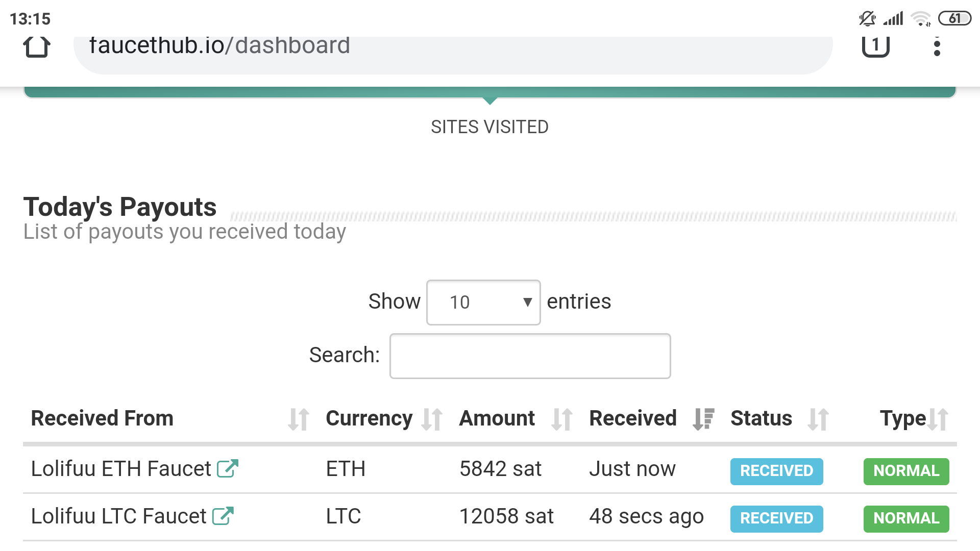Click the Received From column header
This screenshot has height=551, width=980.
(102, 418)
